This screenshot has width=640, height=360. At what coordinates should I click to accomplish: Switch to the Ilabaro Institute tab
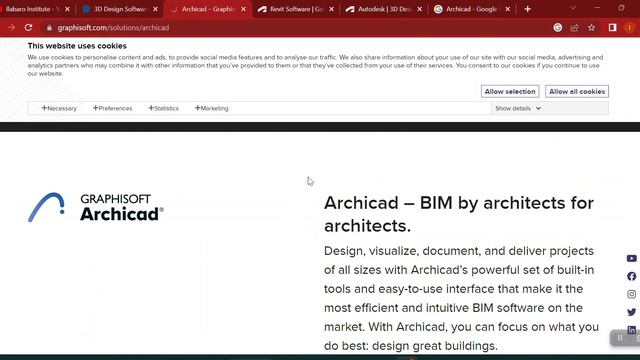tap(33, 9)
